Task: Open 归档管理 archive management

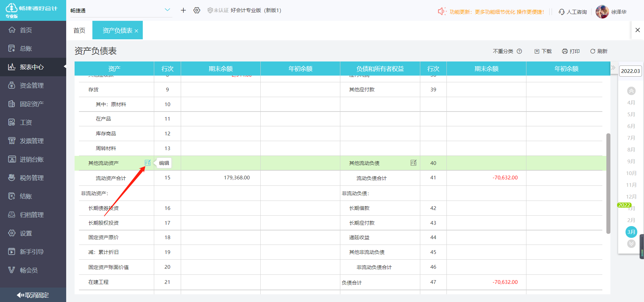Action: [x=33, y=215]
